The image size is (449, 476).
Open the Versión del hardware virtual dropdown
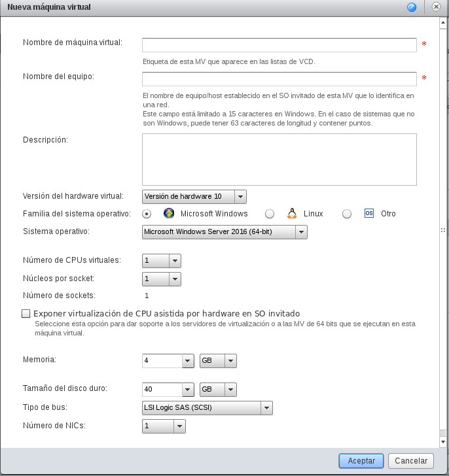click(240, 197)
